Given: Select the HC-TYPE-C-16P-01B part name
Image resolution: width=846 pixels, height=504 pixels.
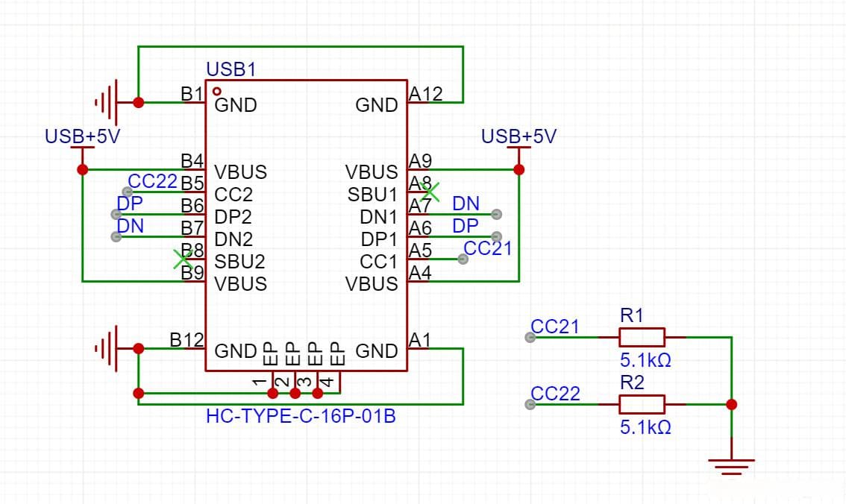Looking at the screenshot, I should coord(301,416).
